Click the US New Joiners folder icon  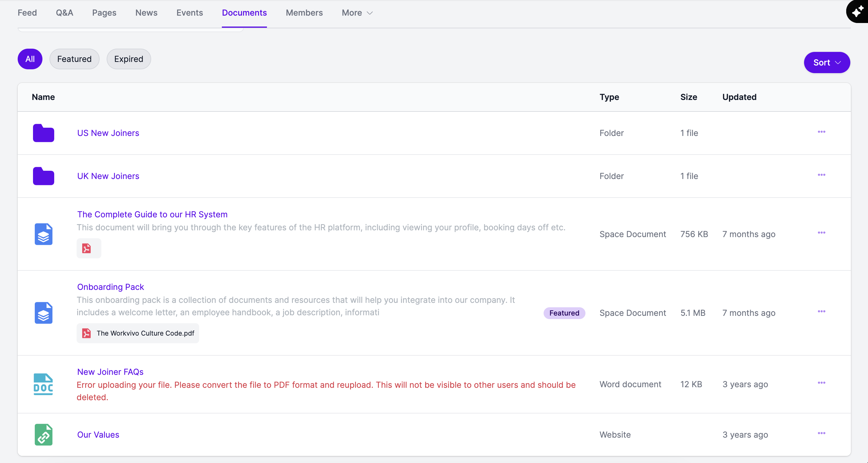(x=44, y=133)
